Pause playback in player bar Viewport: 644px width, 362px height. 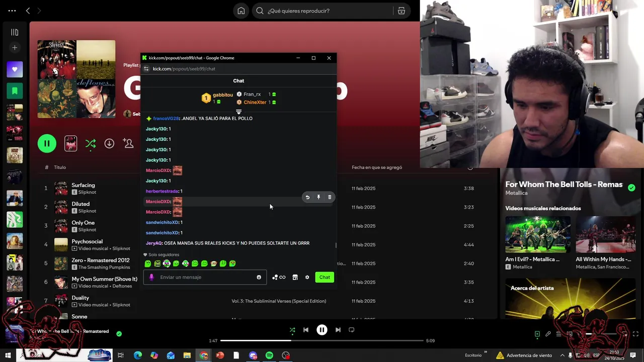click(x=322, y=330)
